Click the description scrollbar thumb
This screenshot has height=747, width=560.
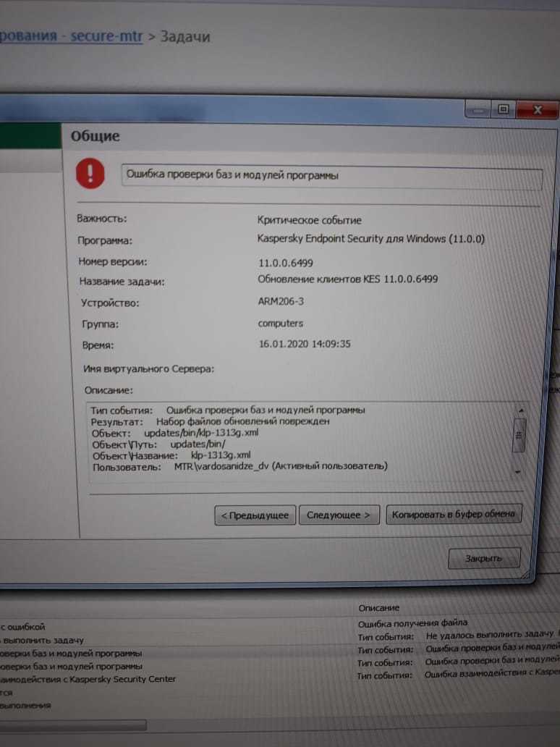click(519, 435)
